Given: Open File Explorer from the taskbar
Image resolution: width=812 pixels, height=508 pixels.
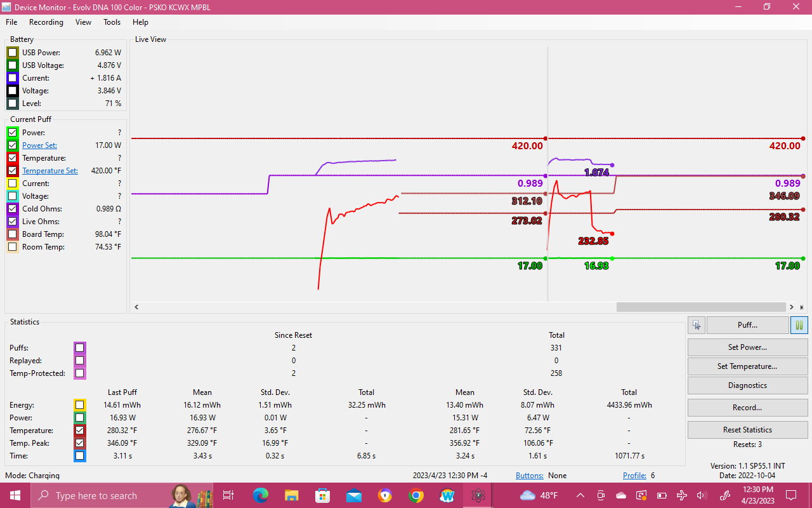Looking at the screenshot, I should click(291, 495).
